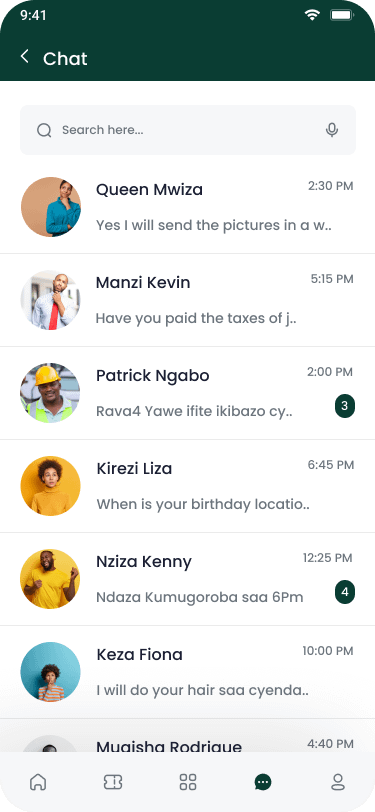Select the chat bubble tab in bottom bar
Screen dimensions: 375x812
(x=263, y=782)
